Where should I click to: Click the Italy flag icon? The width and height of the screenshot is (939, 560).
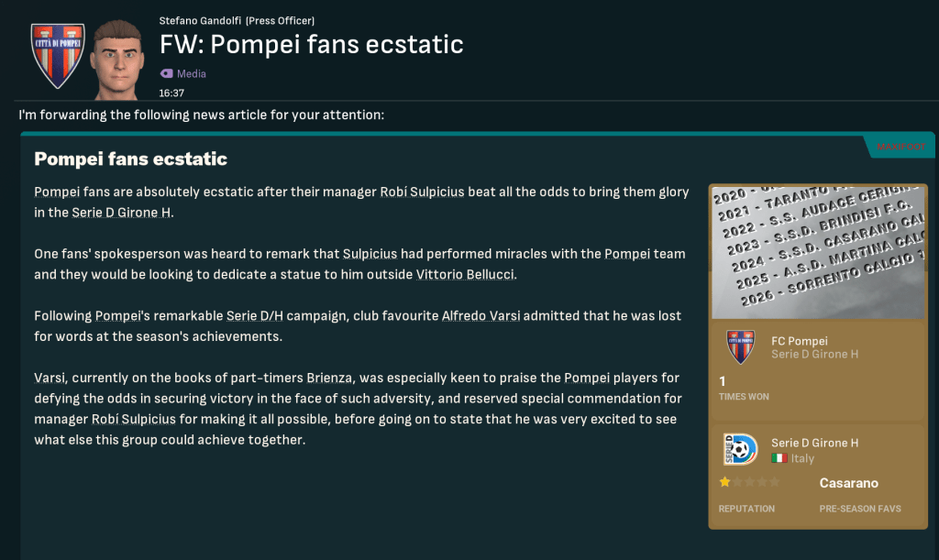[779, 458]
